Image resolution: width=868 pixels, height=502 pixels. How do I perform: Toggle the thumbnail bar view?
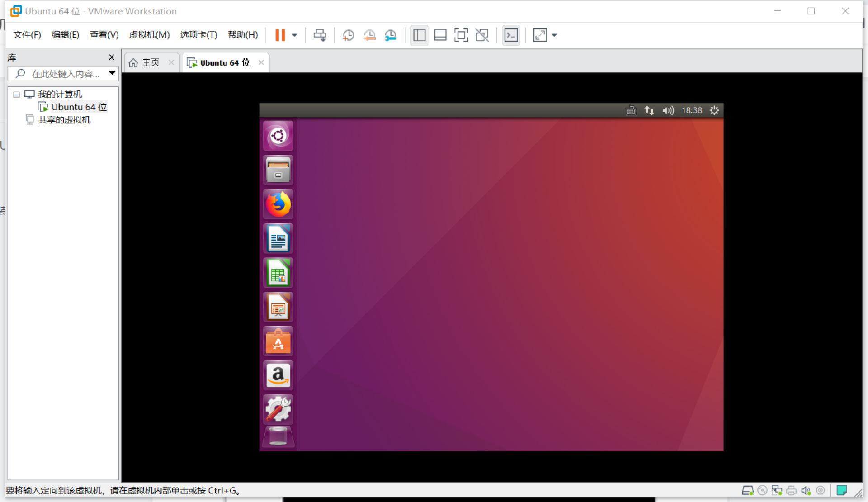pyautogui.click(x=440, y=35)
